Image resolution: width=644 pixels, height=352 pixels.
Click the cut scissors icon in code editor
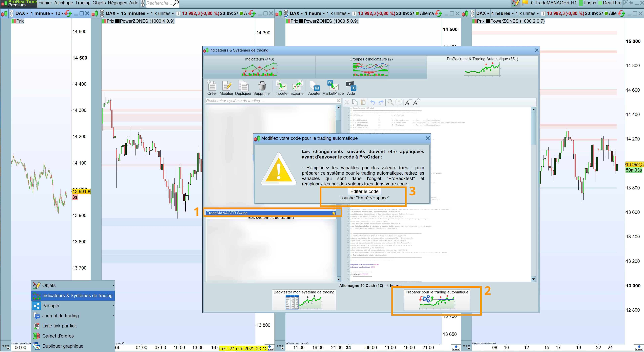click(x=347, y=102)
